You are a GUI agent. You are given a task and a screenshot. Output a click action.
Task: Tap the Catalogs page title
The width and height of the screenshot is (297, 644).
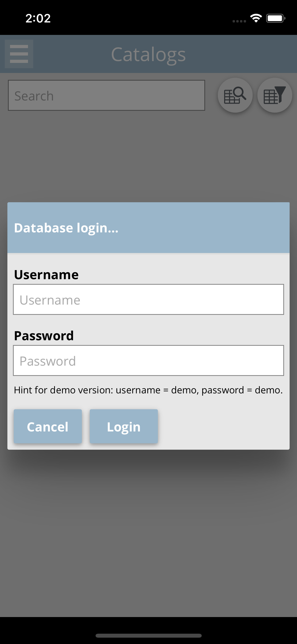point(148,54)
